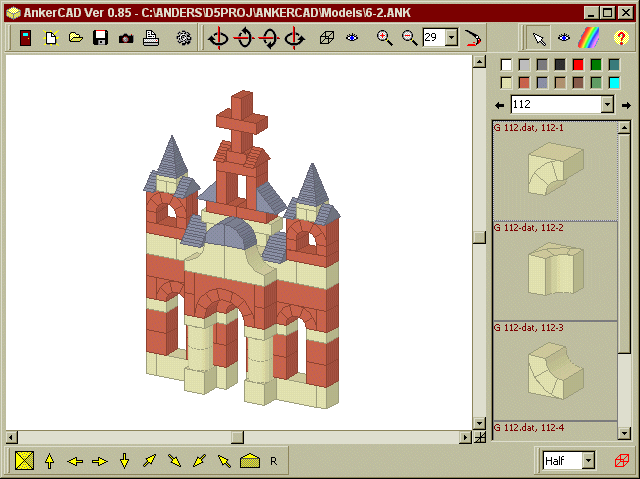Image resolution: width=640 pixels, height=479 pixels.
Task: Open settings with the gear icon
Action: 184,38
